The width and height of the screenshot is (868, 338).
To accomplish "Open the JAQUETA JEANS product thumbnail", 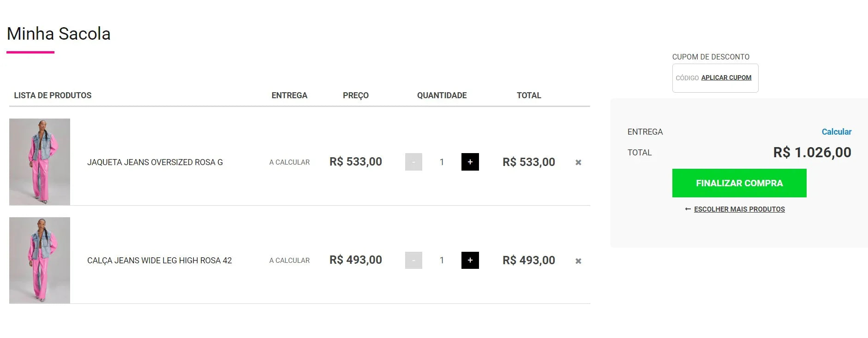I will (40, 161).
